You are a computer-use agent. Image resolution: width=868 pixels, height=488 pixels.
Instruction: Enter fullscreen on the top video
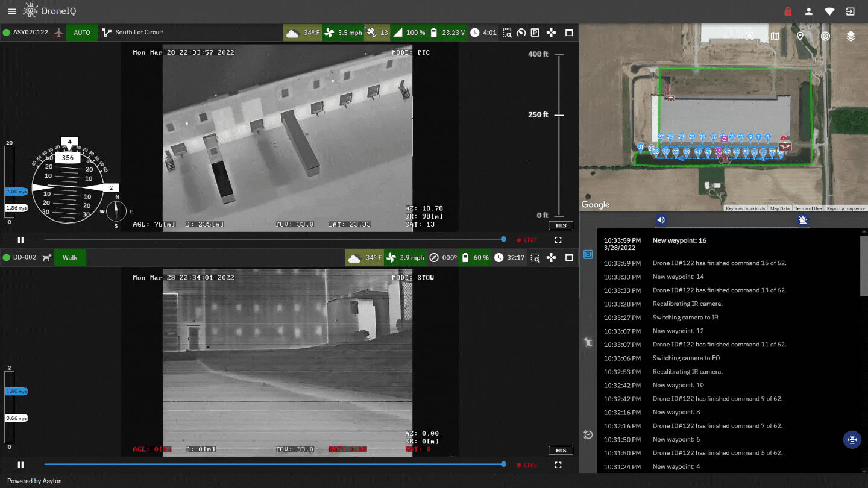(558, 240)
